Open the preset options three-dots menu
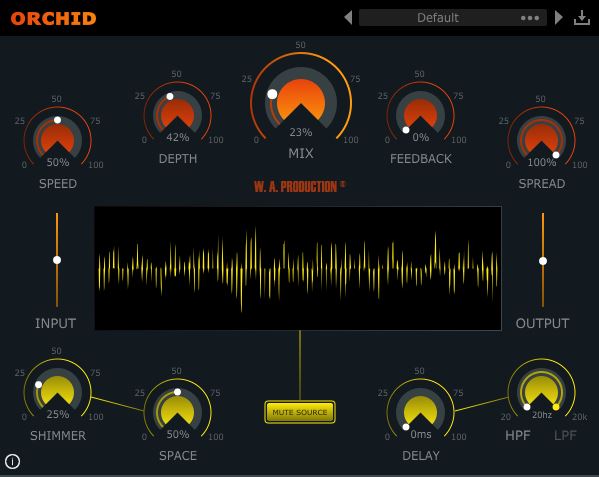This screenshot has width=599, height=477. point(530,18)
